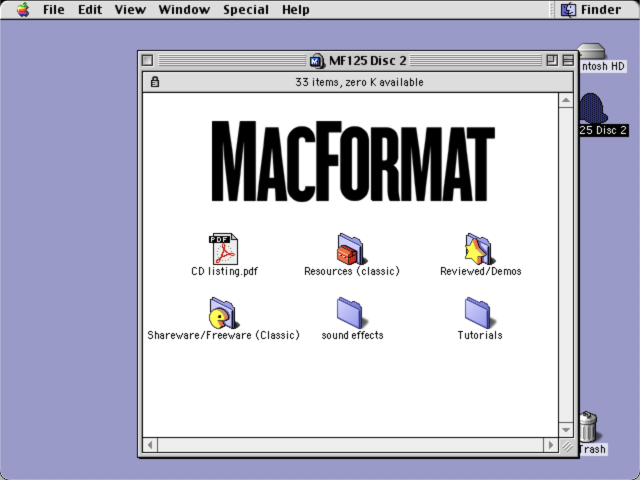Click the Shareware/Freeware (Classic) label
Image resolution: width=640 pixels, height=480 pixels.
(x=223, y=336)
